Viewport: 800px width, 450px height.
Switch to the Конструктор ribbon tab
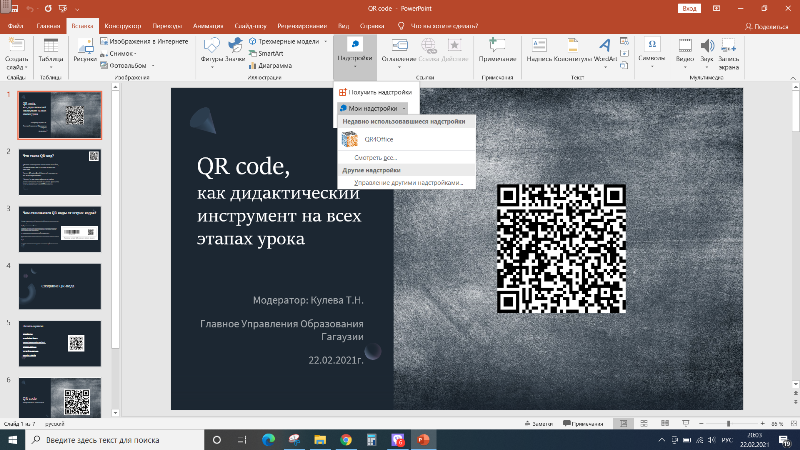pos(122,26)
